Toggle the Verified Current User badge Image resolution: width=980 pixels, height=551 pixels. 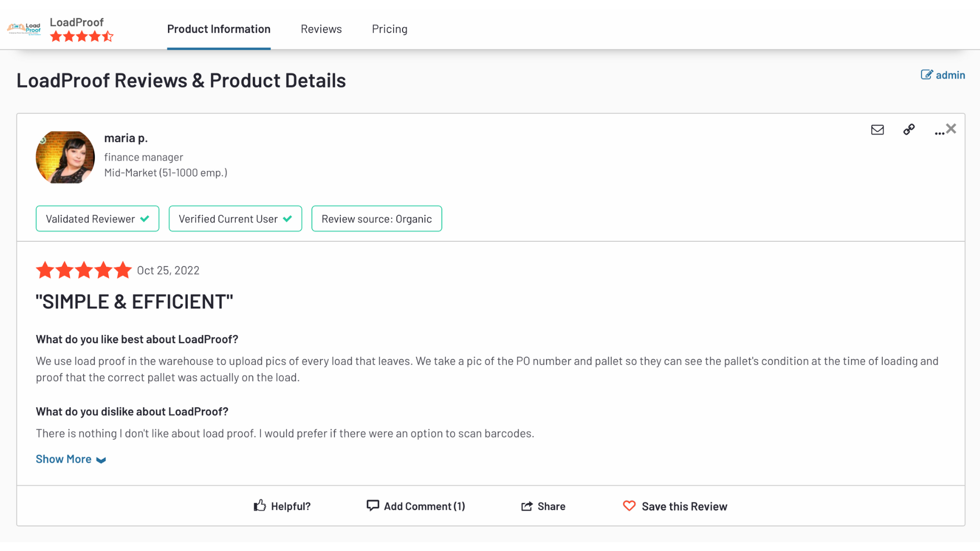235,219
